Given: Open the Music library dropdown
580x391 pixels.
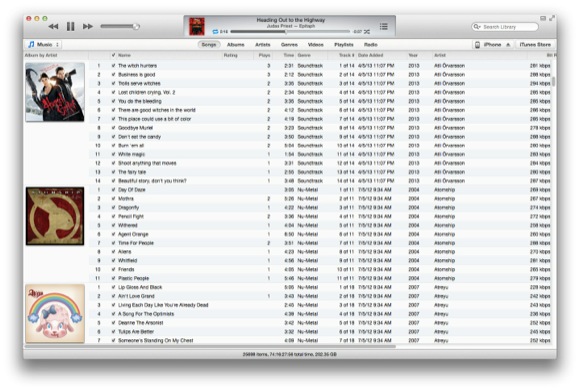Looking at the screenshot, I should [x=44, y=44].
